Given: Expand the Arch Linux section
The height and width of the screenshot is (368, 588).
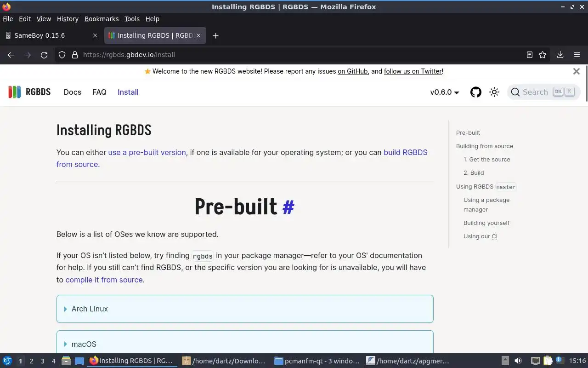Looking at the screenshot, I should tap(245, 309).
